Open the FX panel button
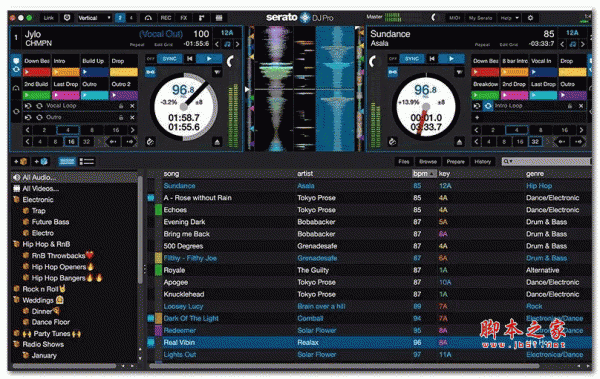This screenshot has height=379, width=600. 184,18
